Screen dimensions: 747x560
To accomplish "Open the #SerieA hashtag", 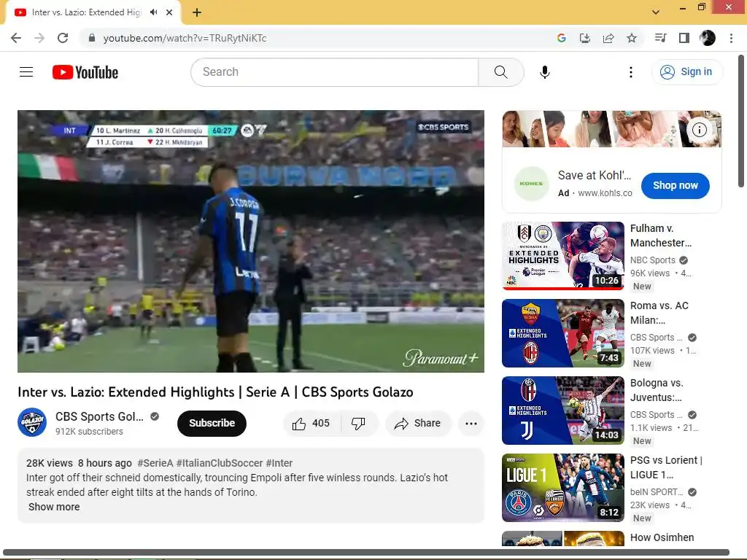I will 155,463.
